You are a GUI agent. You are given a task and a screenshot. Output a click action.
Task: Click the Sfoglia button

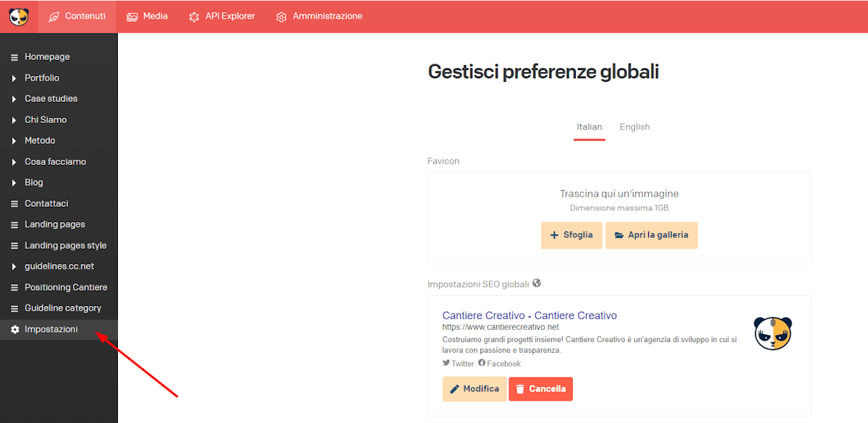[571, 235]
